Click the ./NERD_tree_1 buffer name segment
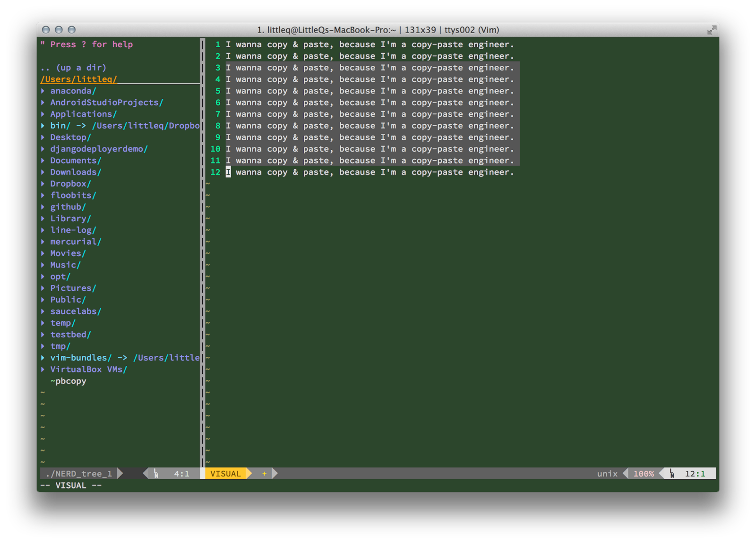The height and width of the screenshot is (543, 756). (78, 474)
